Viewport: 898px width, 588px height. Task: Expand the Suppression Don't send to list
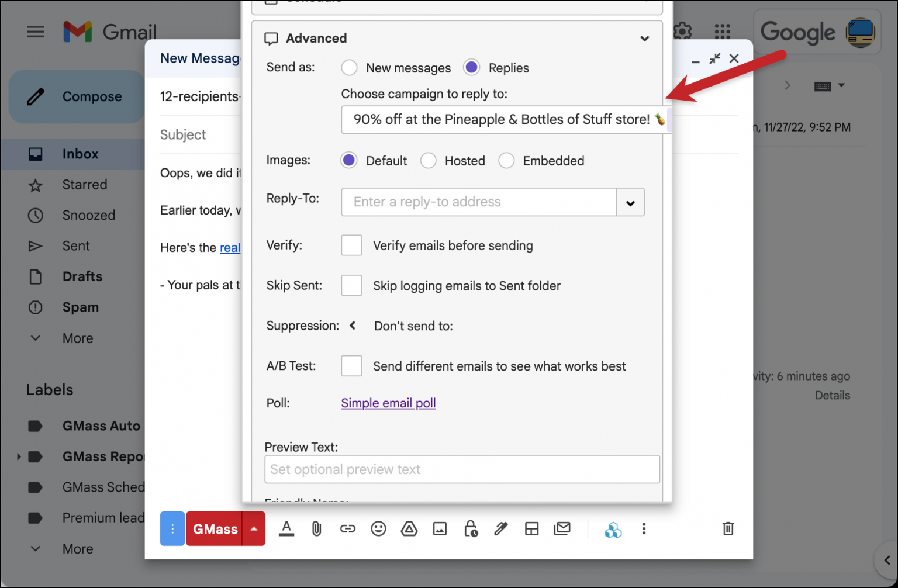point(353,326)
